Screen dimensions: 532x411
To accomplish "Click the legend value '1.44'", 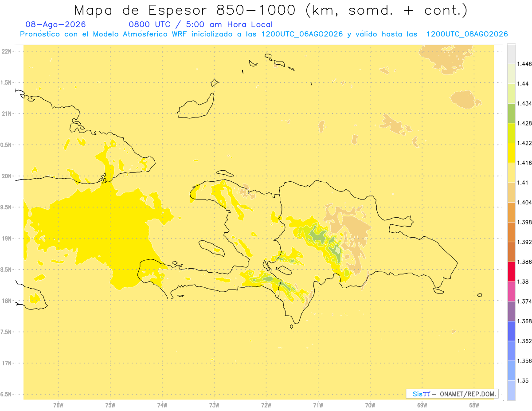I will [523, 83].
